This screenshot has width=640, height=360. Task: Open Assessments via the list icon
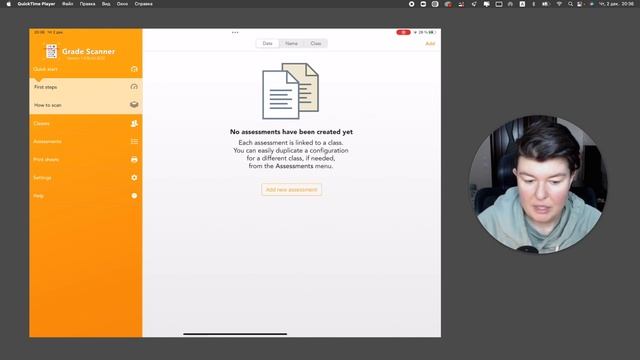(x=134, y=141)
